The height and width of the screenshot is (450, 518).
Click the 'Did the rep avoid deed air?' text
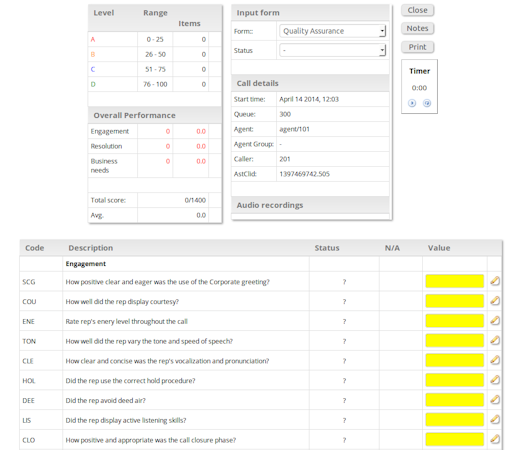click(105, 401)
